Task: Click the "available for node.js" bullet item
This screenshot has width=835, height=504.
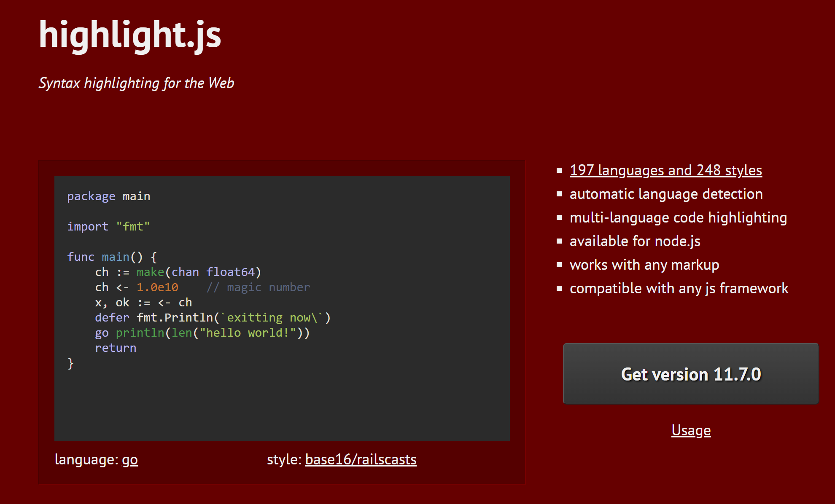Action: tap(635, 241)
